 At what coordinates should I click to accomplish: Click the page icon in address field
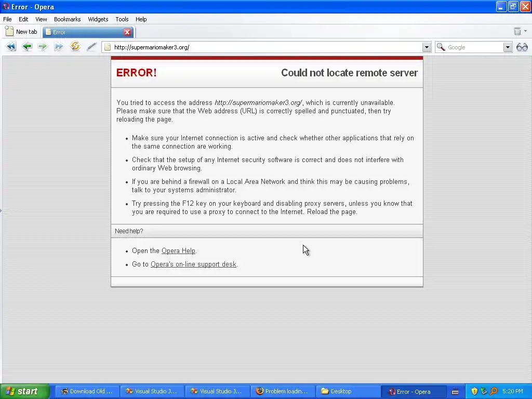(x=108, y=47)
